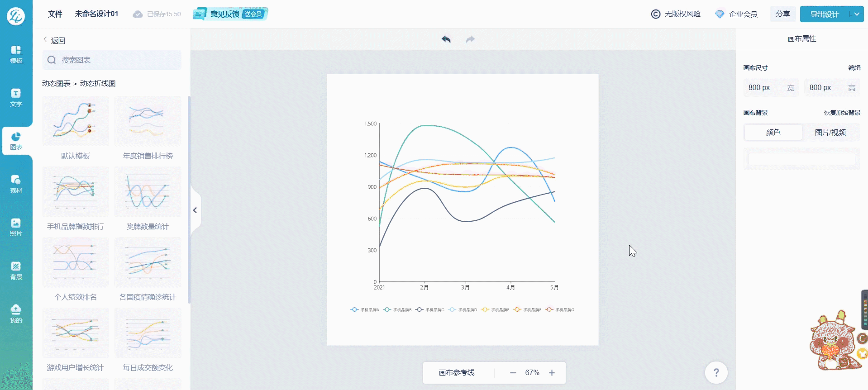Select the 手机品牌指数排行 chart thumbnail
The image size is (868, 390).
pos(76,192)
